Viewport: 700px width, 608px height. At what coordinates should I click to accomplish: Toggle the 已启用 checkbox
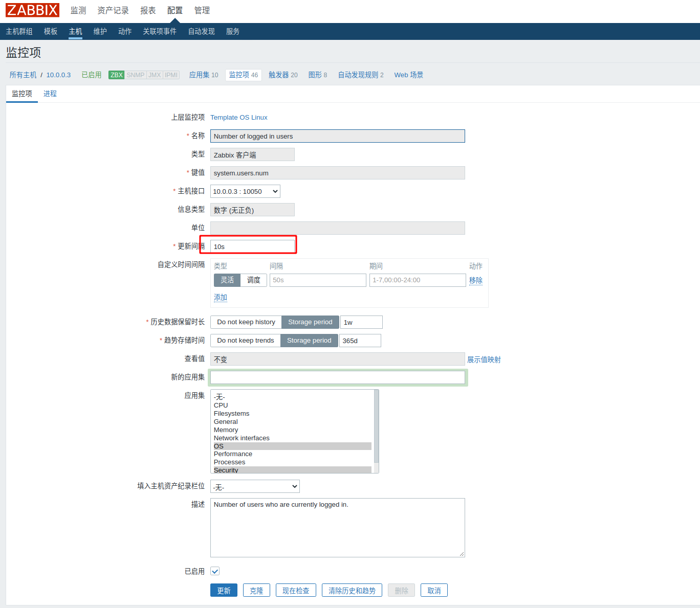pos(215,571)
